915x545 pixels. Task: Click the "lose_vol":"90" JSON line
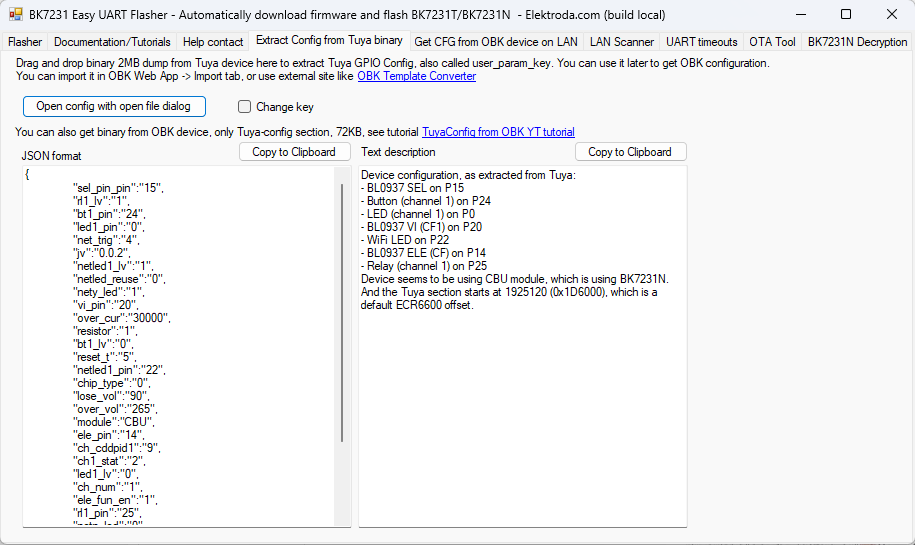[x=111, y=396]
